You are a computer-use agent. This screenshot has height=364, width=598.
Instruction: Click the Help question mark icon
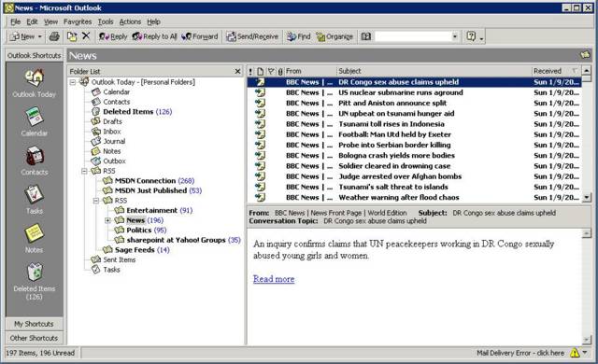tap(471, 36)
